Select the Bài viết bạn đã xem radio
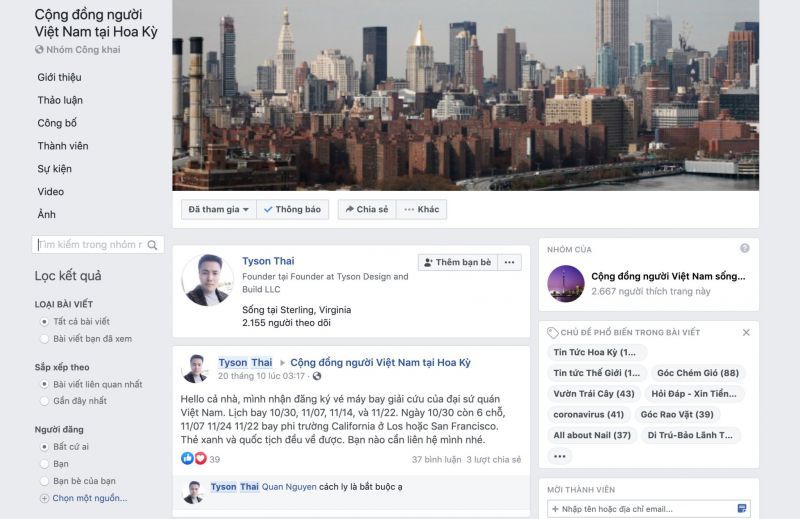 (44, 339)
